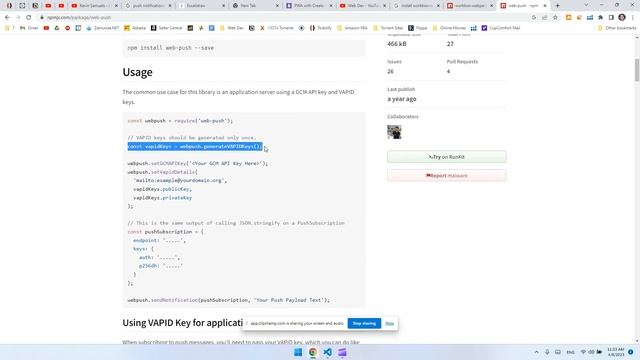Show hidden system tray icons
The height and width of the screenshot is (360, 640).
click(536, 352)
